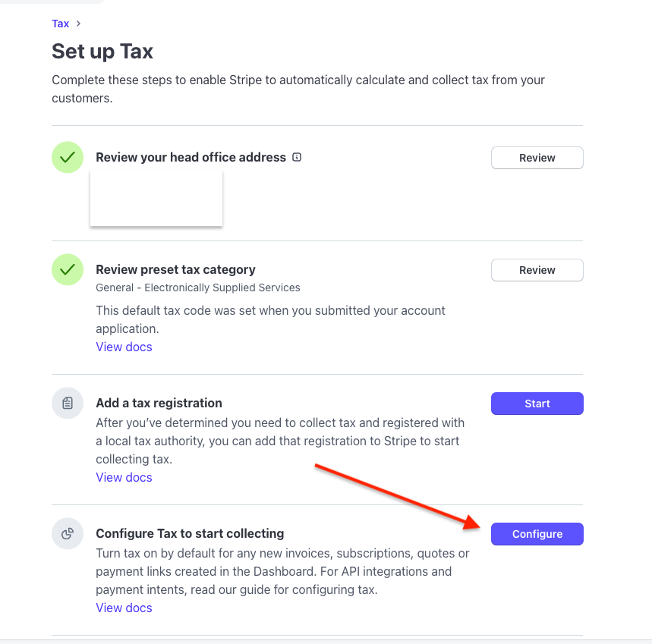Click the green checkmark beside preset tax category
The image size is (652, 644).
[68, 270]
